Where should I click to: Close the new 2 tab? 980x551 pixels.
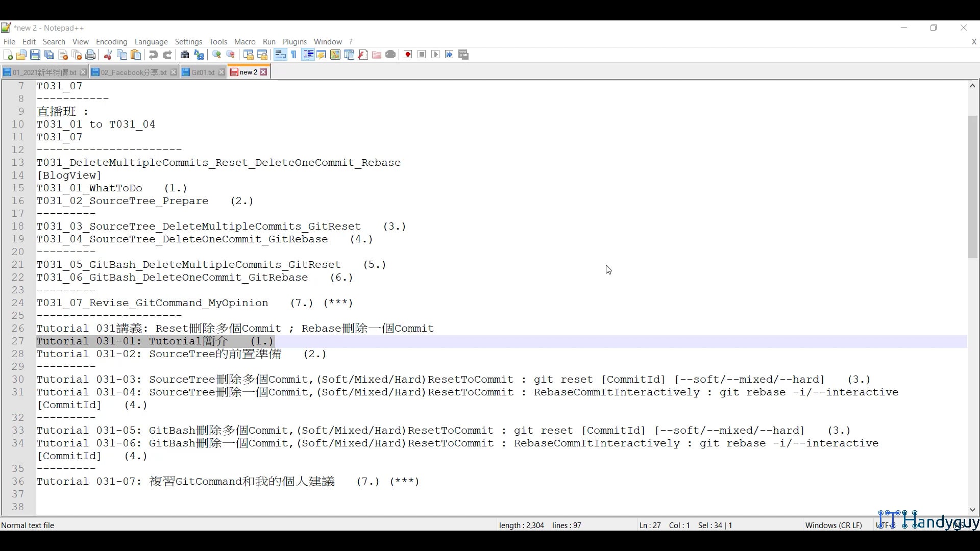point(263,72)
